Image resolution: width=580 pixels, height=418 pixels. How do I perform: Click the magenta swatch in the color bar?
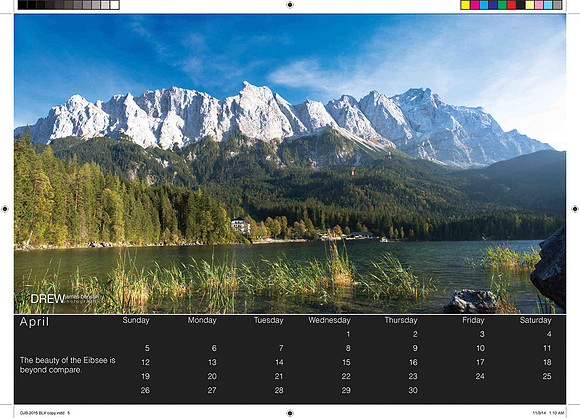tap(475, 5)
